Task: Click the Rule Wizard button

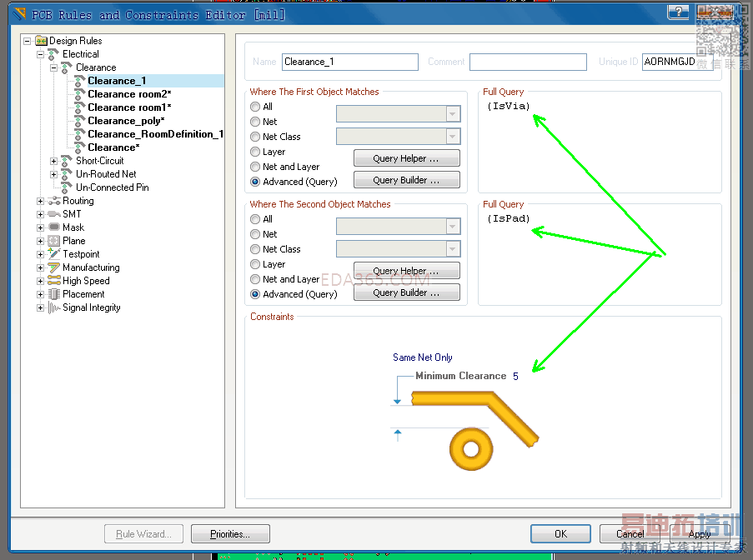Action: pos(143,534)
